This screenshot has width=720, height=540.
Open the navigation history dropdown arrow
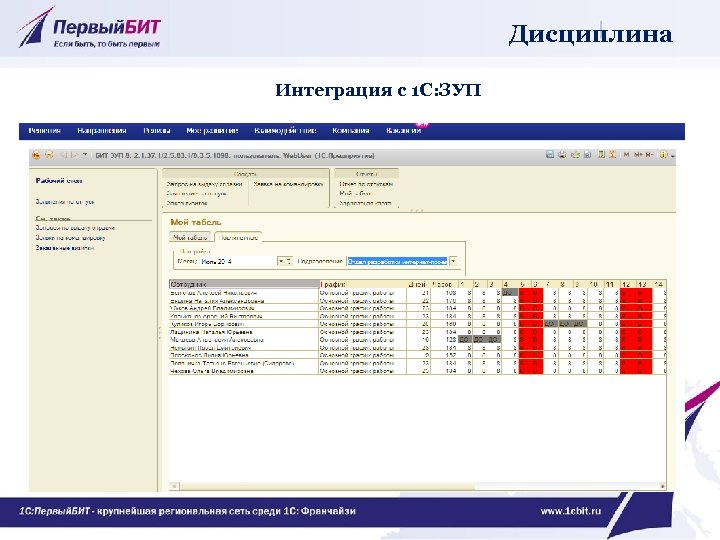tap(85, 155)
